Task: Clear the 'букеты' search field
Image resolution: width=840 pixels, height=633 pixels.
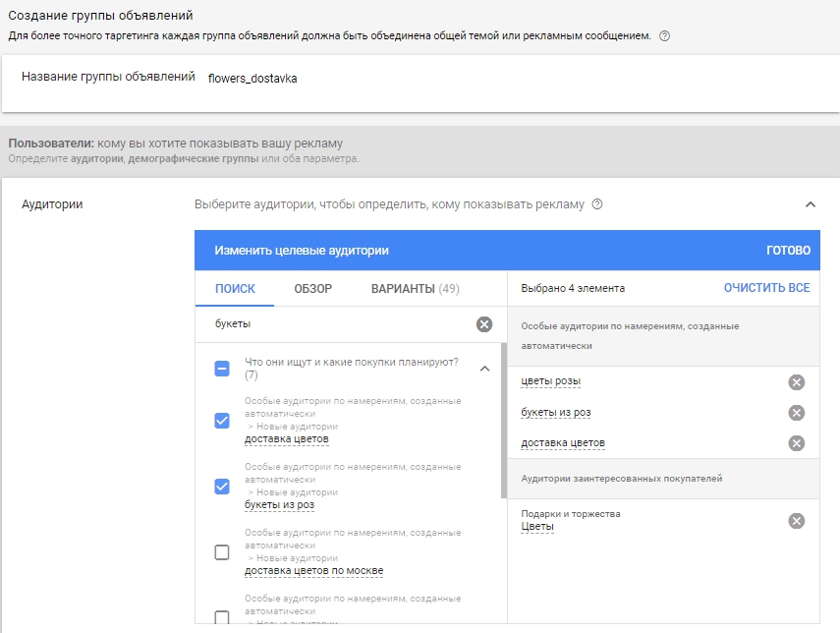Action: pos(483,324)
